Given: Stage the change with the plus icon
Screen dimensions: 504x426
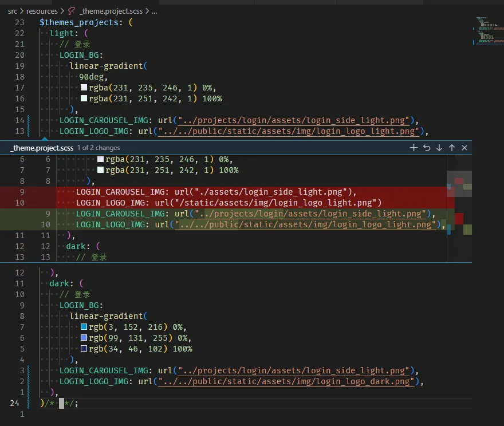Looking at the screenshot, I should [x=414, y=148].
